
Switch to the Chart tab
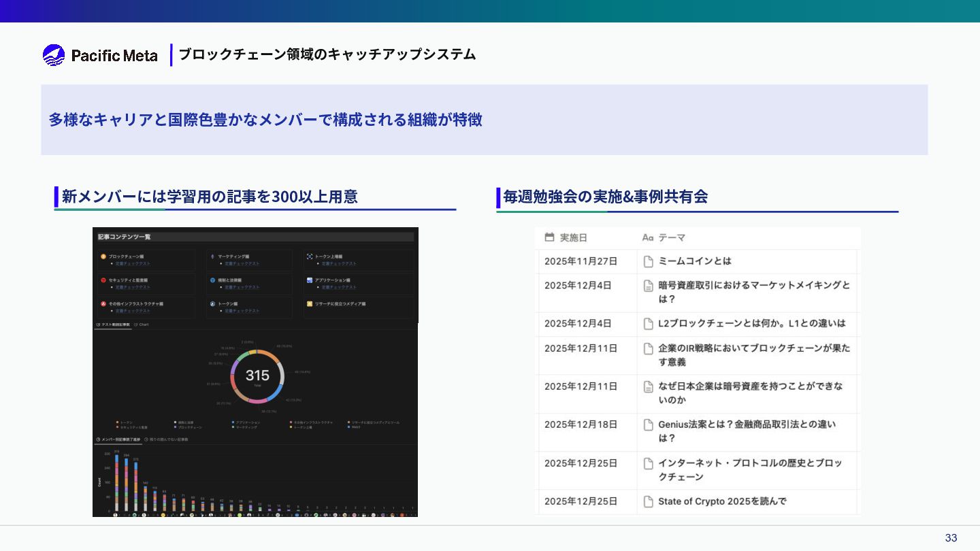click(x=142, y=324)
